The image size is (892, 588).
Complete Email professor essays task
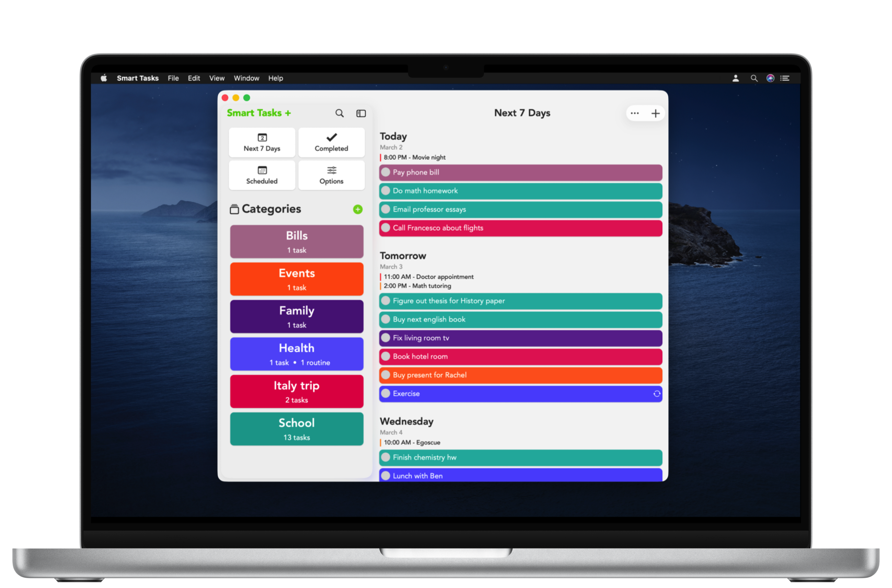(385, 210)
